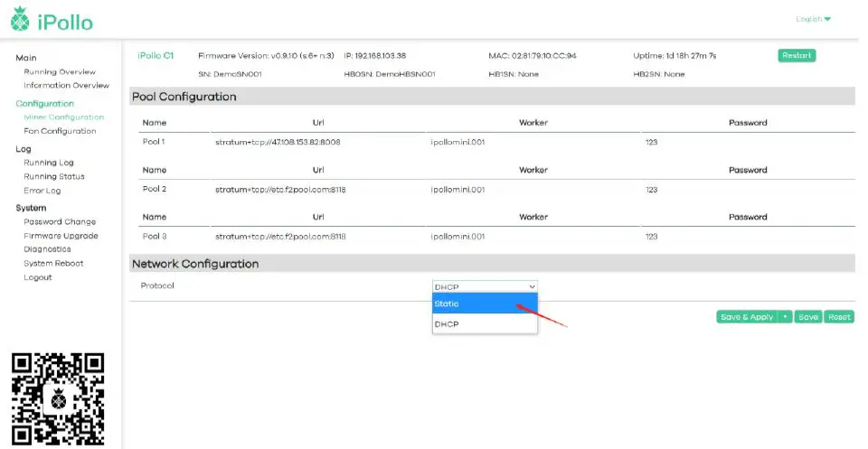This screenshot has height=449, width=868.
Task: Expand the Save & Apply arrow menu
Action: (785, 317)
